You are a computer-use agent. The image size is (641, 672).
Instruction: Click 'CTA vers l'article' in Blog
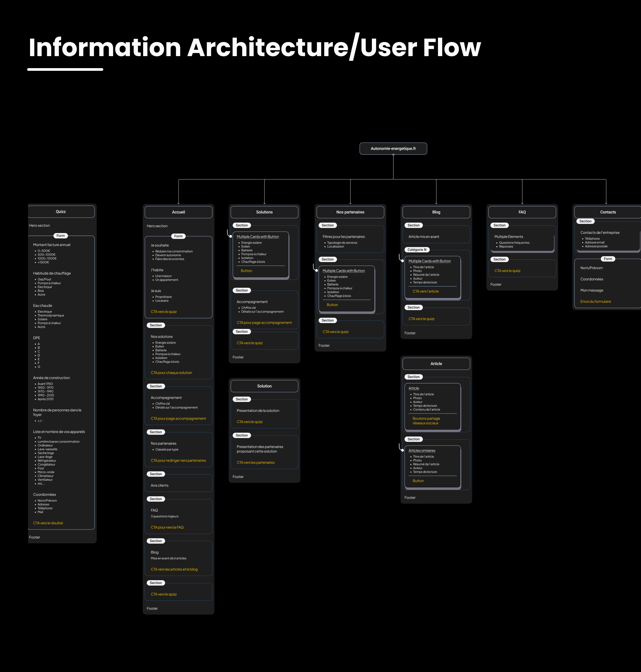click(425, 291)
